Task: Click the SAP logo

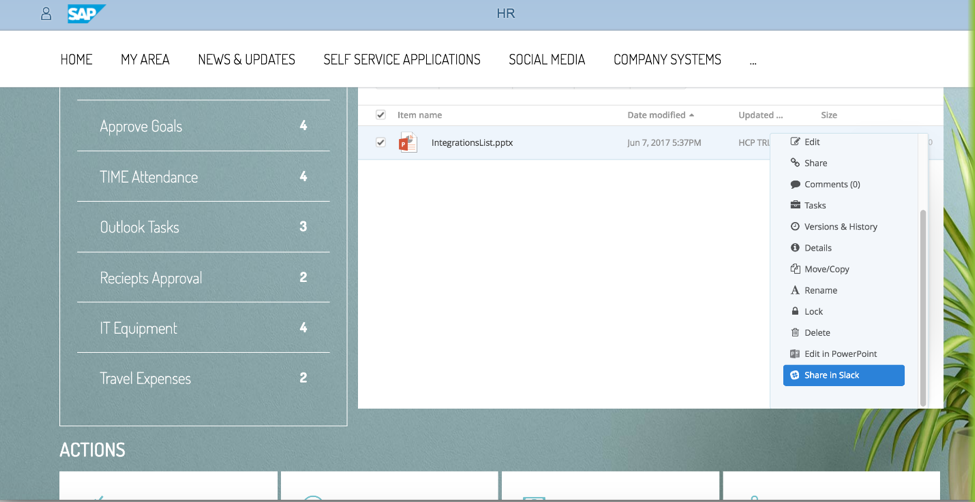Action: coord(85,14)
